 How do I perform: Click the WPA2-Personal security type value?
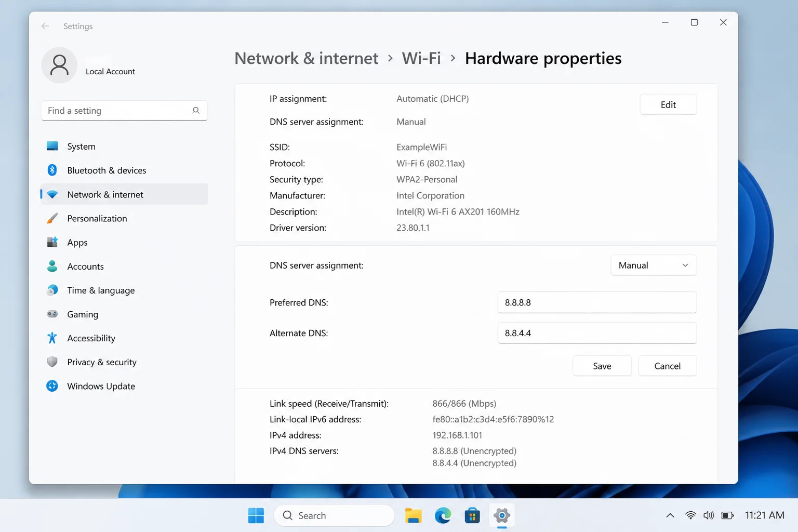pos(427,179)
